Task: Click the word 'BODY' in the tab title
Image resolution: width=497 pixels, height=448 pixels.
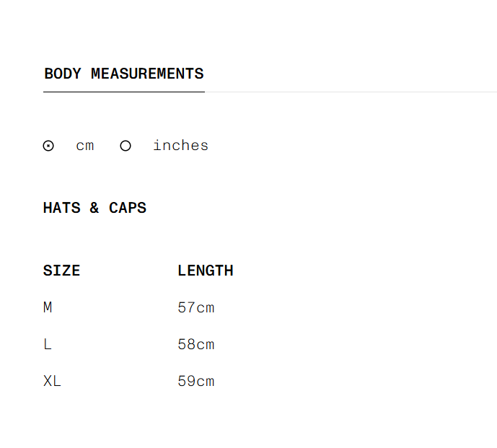Action: (63, 74)
